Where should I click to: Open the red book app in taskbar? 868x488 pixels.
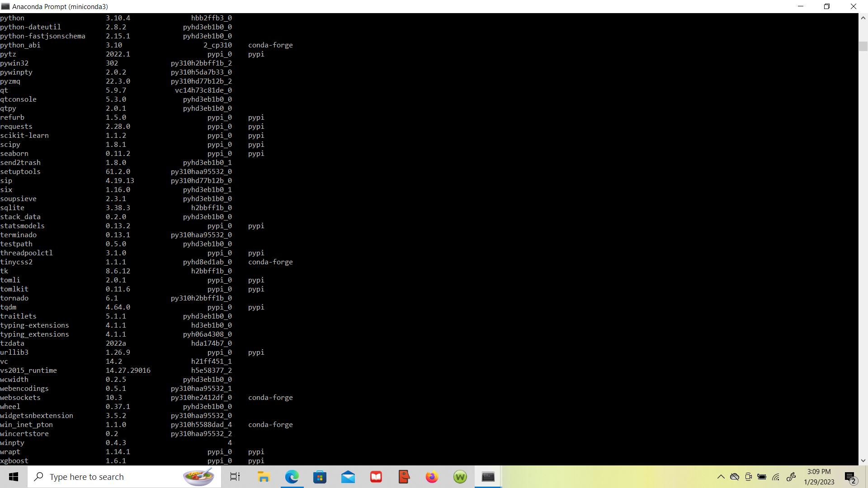click(376, 477)
